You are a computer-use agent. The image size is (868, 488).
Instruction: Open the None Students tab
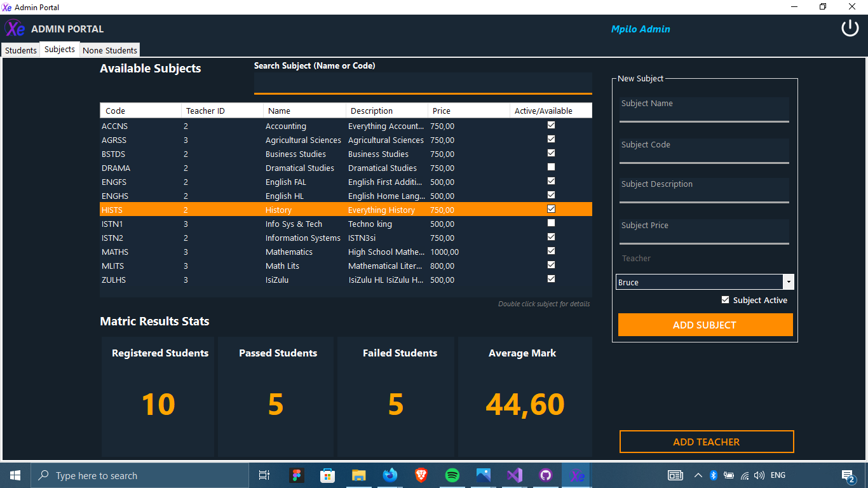coord(110,50)
